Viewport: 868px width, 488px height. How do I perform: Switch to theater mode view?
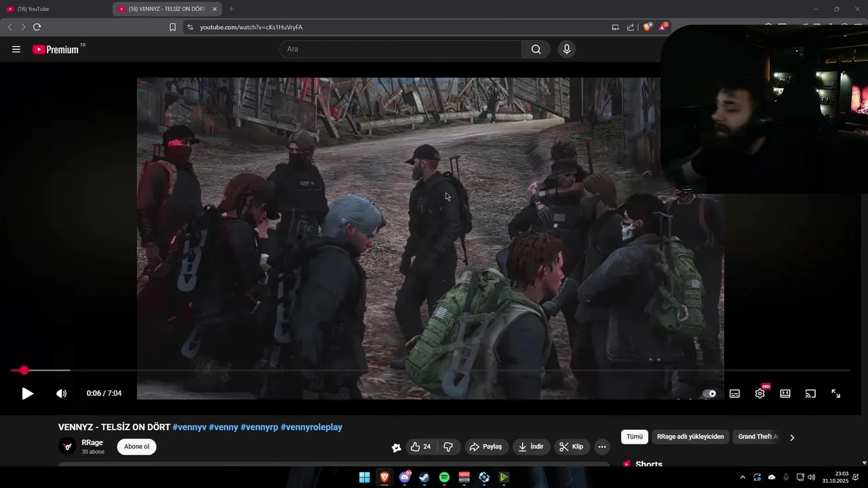coord(785,394)
